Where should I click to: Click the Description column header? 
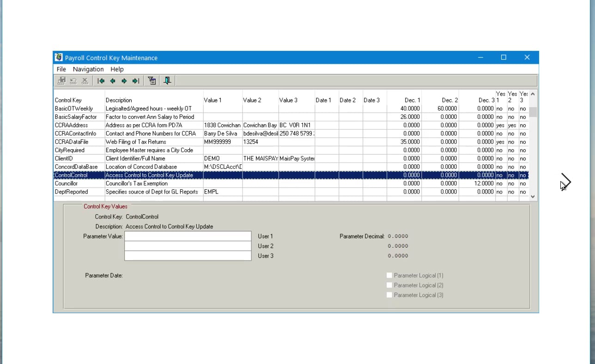tap(119, 100)
